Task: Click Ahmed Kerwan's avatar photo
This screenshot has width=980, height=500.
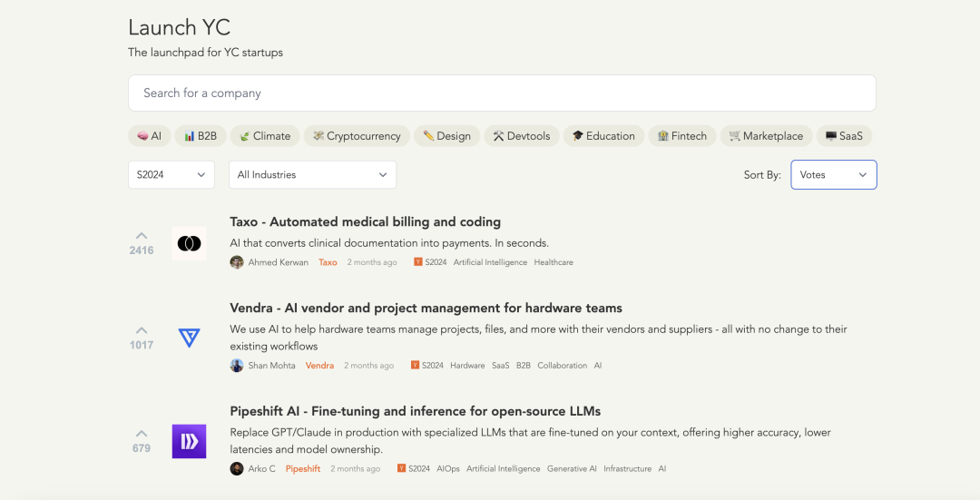Action: click(x=237, y=262)
